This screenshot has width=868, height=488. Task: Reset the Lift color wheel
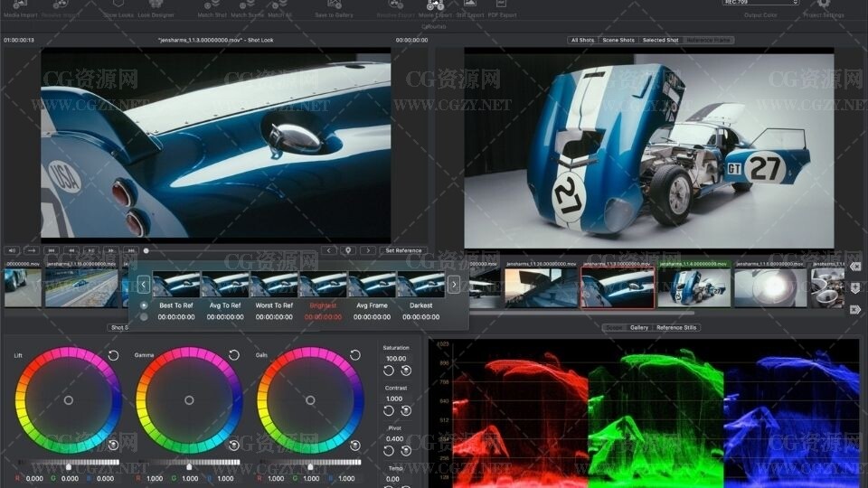click(x=113, y=355)
